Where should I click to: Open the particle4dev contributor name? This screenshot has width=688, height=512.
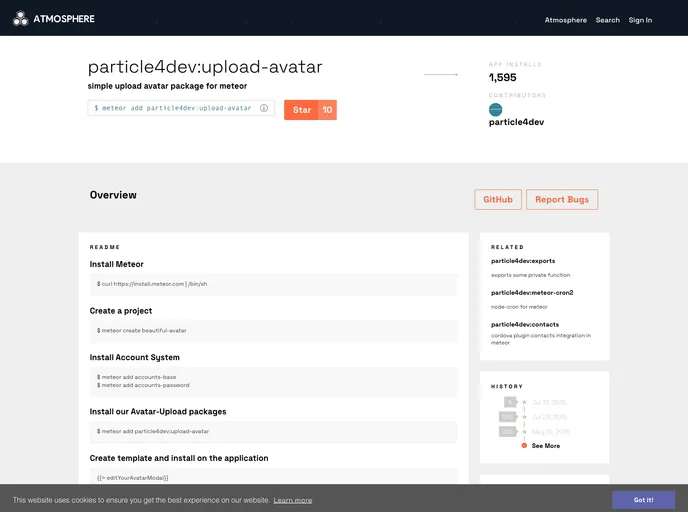[516, 122]
